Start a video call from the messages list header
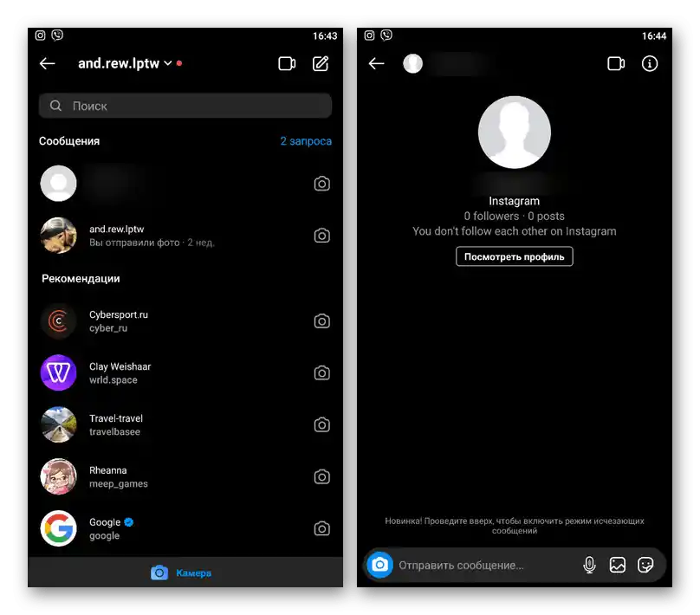The width and height of the screenshot is (700, 615). point(287,63)
